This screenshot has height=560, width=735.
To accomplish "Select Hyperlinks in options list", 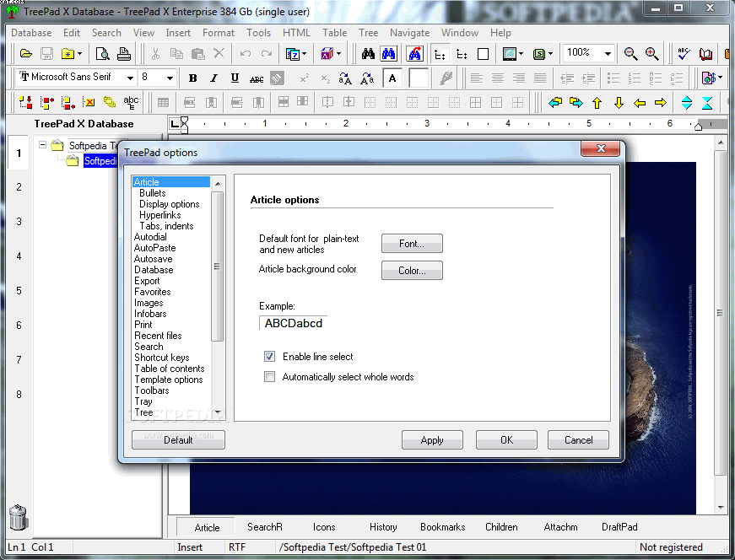I will (x=159, y=215).
